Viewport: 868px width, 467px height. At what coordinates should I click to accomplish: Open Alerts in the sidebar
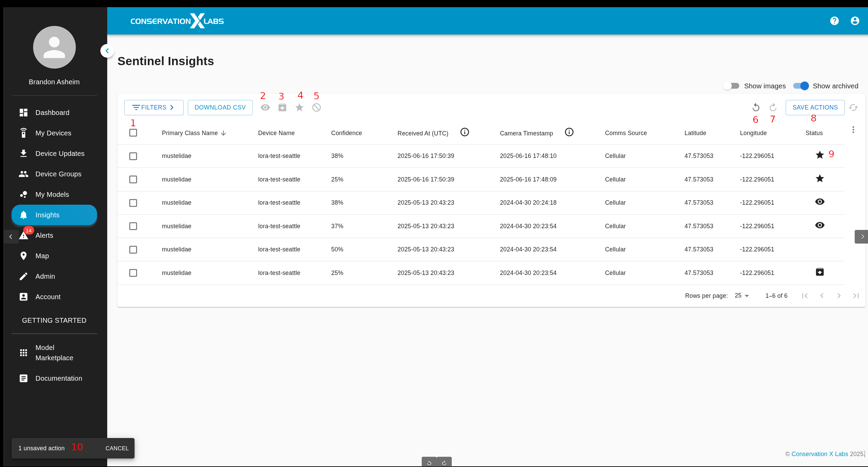[x=44, y=235]
